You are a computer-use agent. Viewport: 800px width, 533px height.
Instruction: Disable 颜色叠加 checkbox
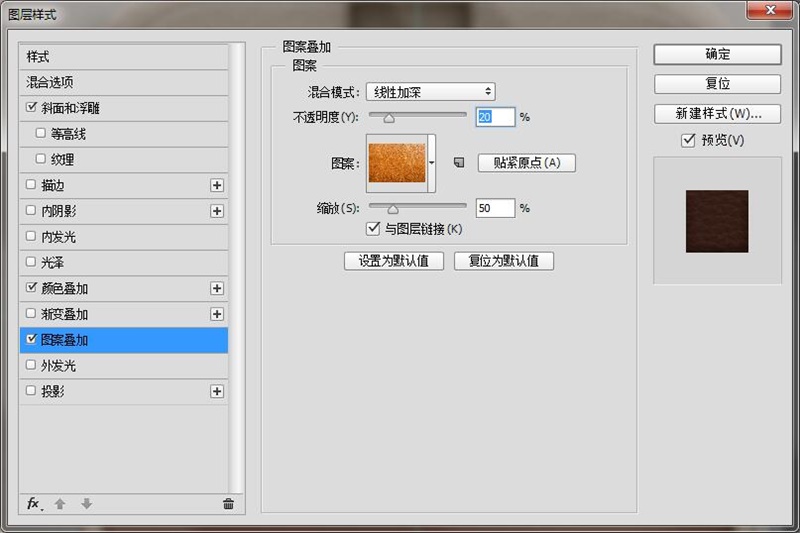click(31, 287)
